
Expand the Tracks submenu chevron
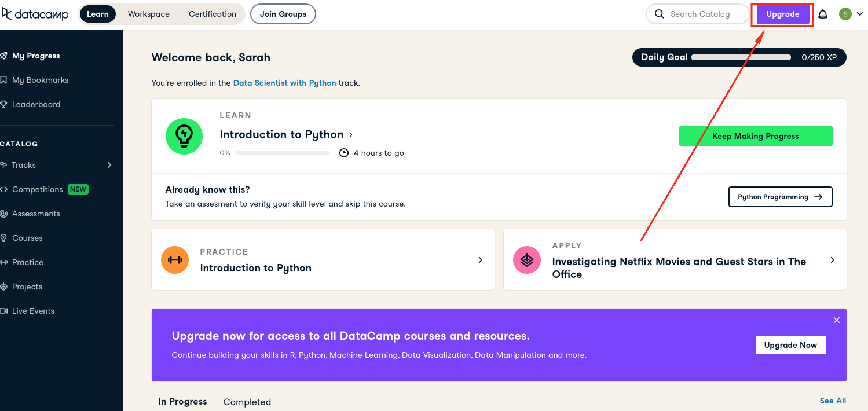(109, 165)
